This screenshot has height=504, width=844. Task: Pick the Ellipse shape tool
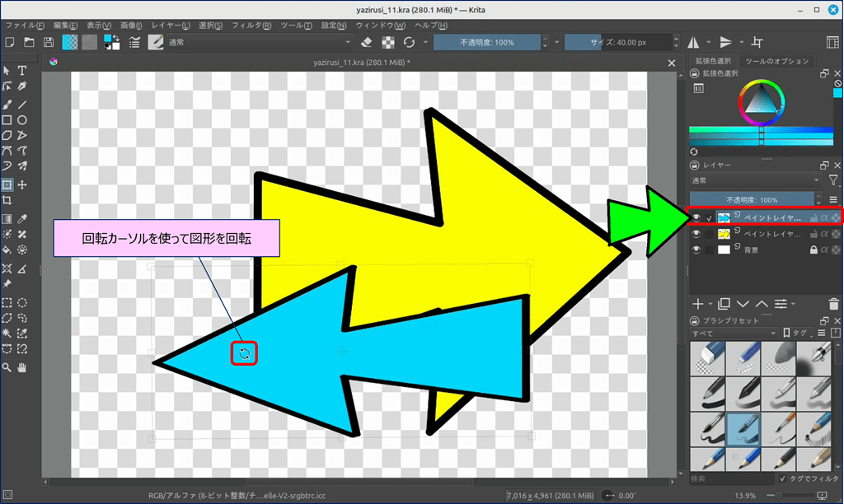point(22,120)
